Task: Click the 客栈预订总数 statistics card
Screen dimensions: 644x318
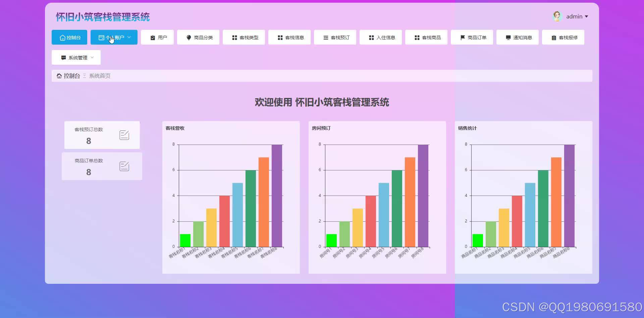Action: pos(102,135)
